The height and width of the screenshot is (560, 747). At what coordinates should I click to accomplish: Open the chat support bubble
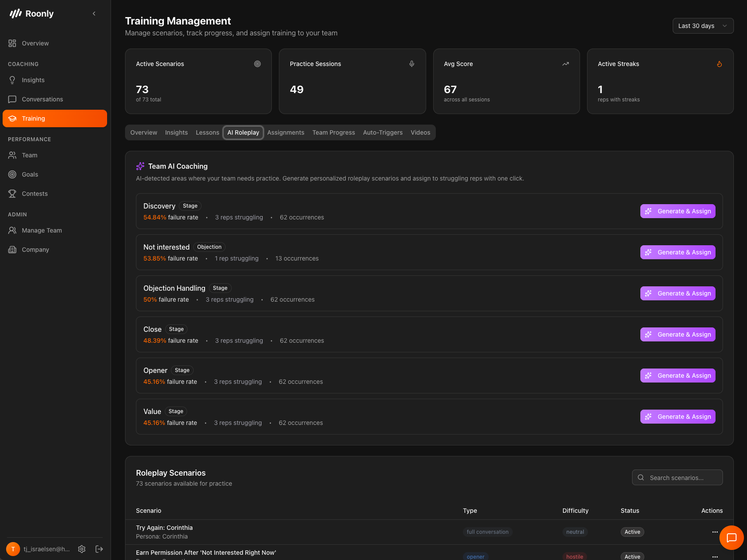click(x=731, y=538)
